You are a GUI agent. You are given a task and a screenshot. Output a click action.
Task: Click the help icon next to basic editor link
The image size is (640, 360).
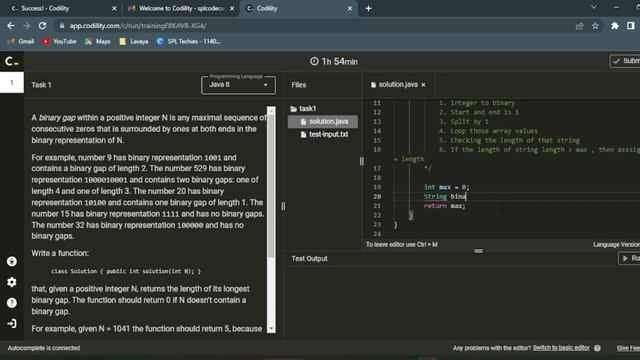click(x=597, y=348)
